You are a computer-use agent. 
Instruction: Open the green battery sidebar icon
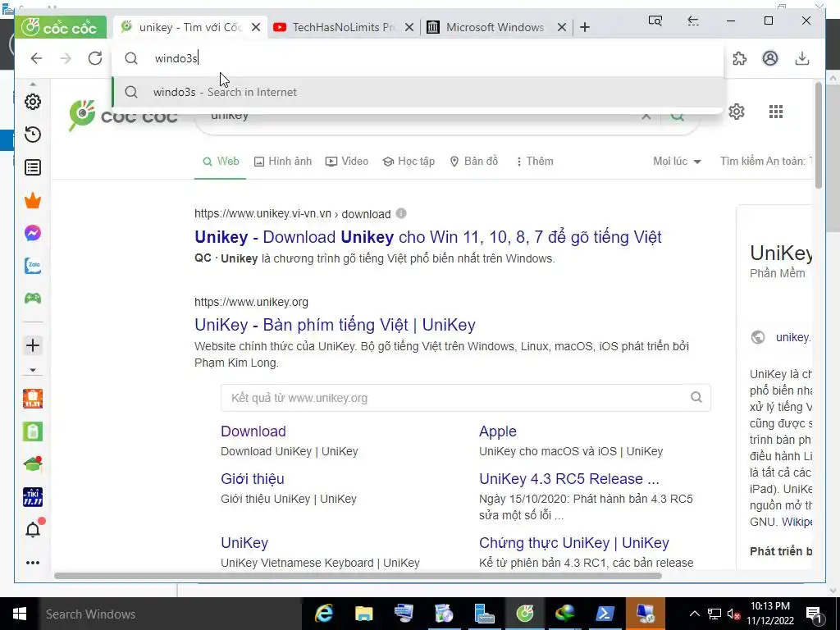click(33, 431)
